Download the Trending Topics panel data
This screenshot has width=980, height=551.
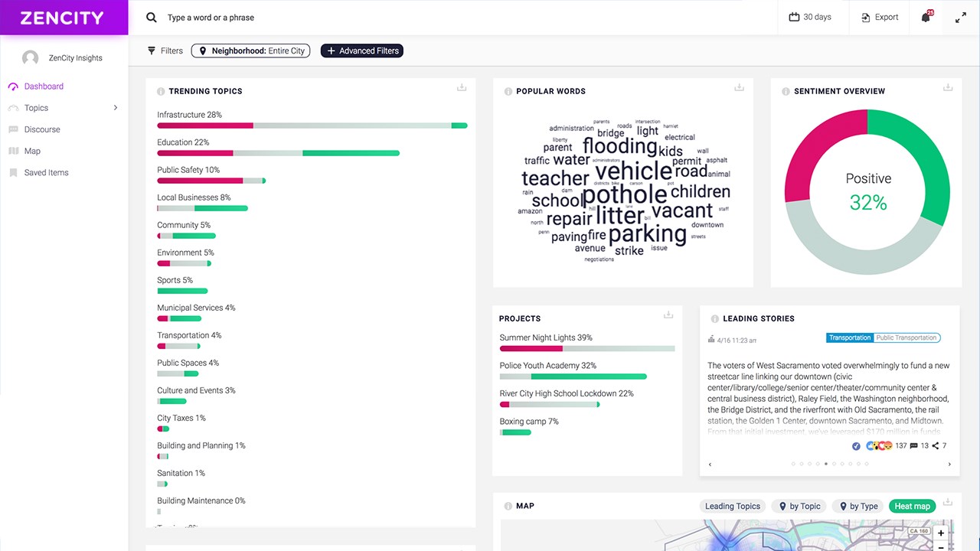coord(462,88)
